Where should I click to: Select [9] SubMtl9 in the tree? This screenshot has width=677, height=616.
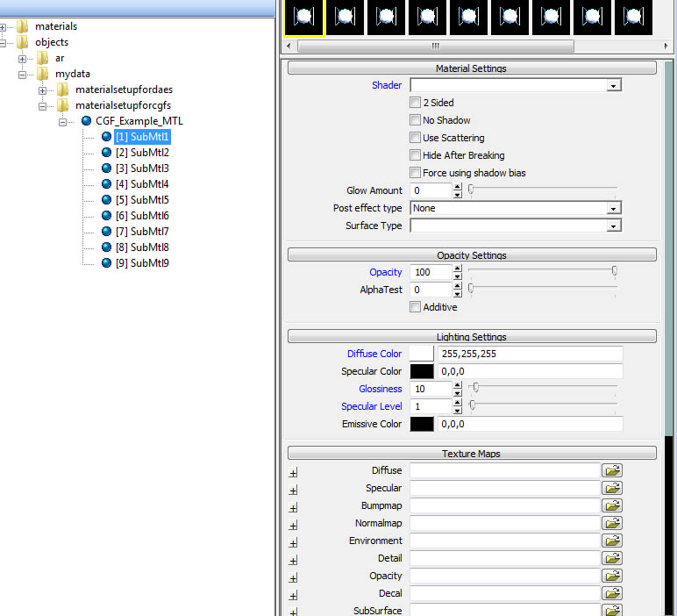[x=142, y=263]
